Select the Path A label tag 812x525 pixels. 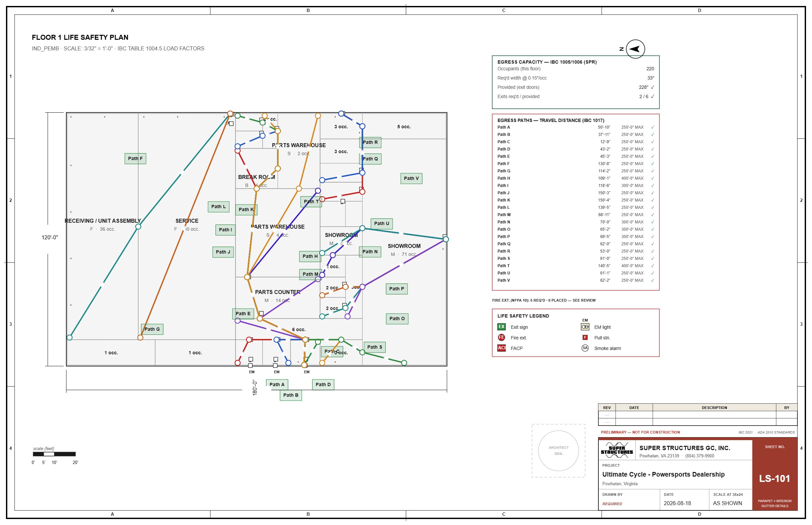277,384
